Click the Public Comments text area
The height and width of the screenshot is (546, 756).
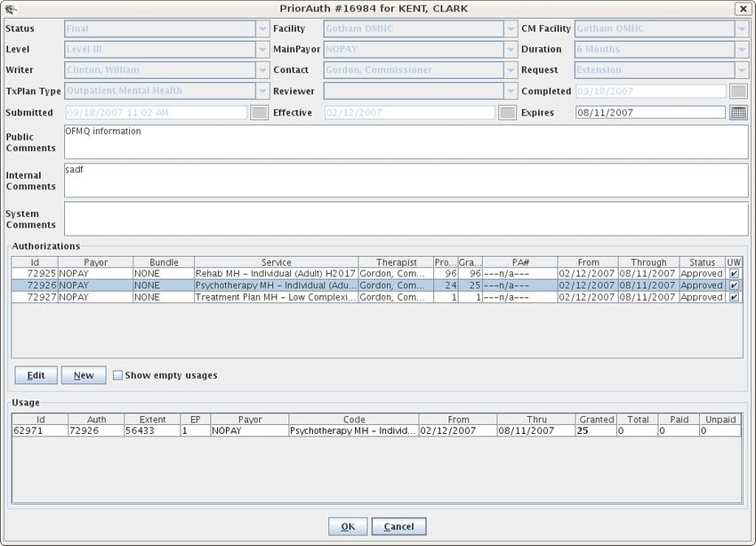pos(406,141)
